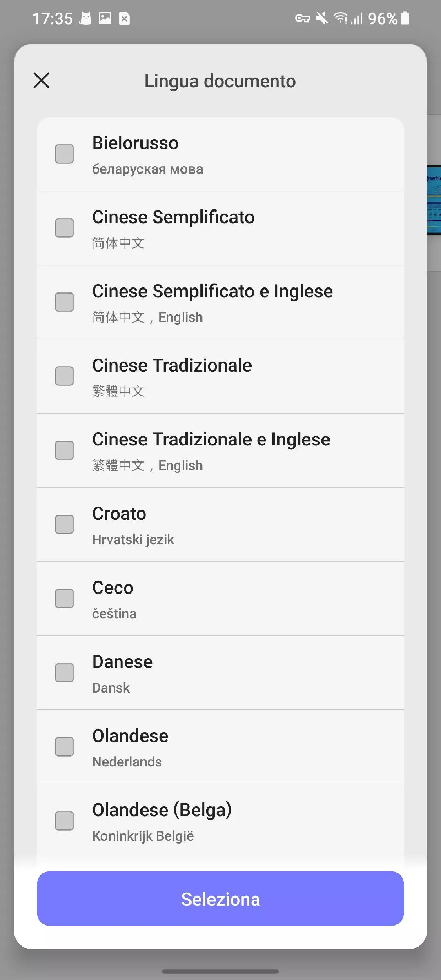
Task: Tap the Croato Hrvatski jezik row label
Action: (x=133, y=525)
